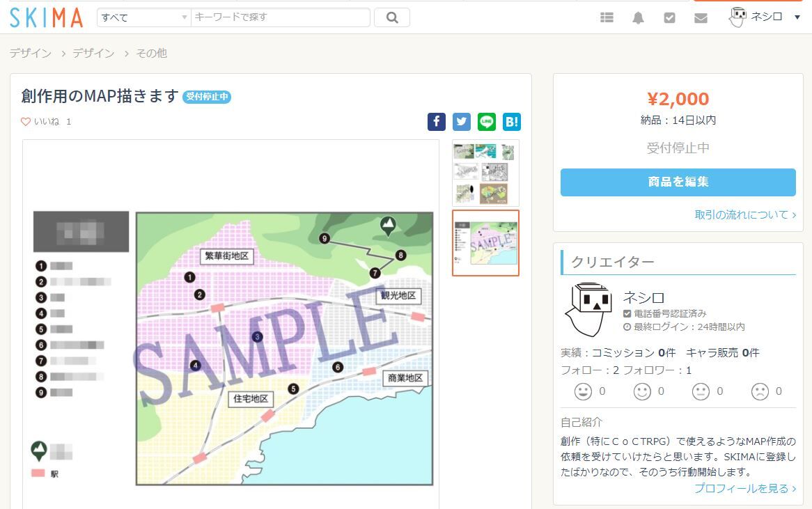
Task: Share the listing via the Facebook icon
Action: 436,121
